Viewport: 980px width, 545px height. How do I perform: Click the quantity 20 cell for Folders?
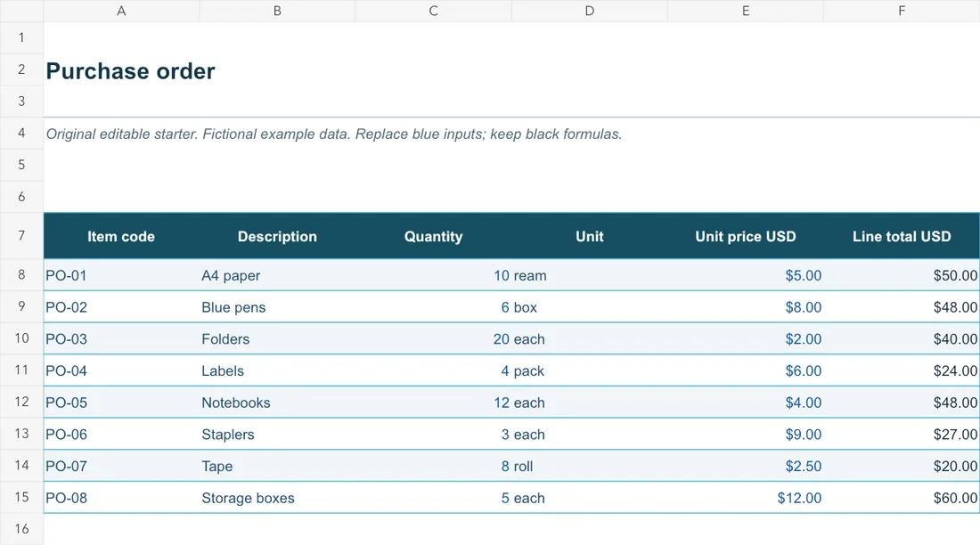tap(433, 338)
